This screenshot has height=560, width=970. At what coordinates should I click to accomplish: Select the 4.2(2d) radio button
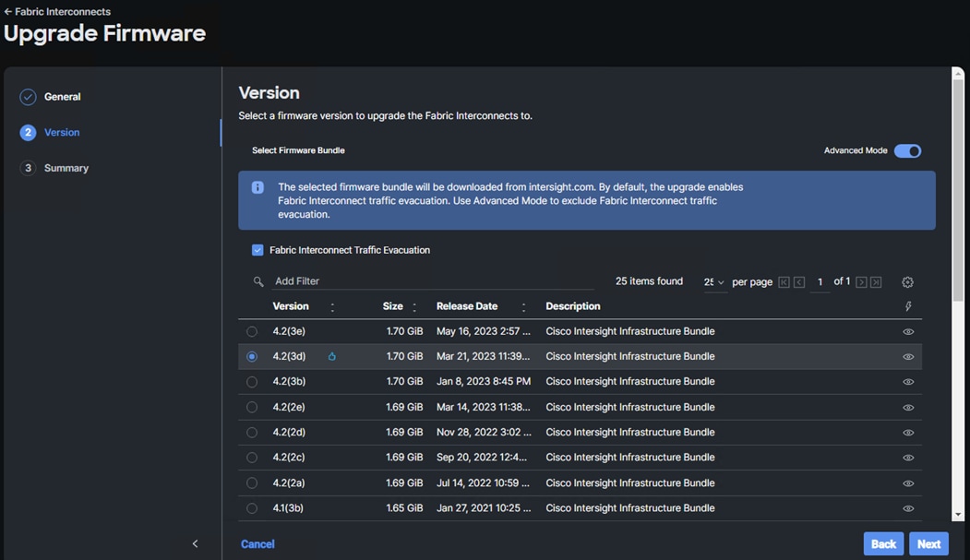(x=252, y=433)
